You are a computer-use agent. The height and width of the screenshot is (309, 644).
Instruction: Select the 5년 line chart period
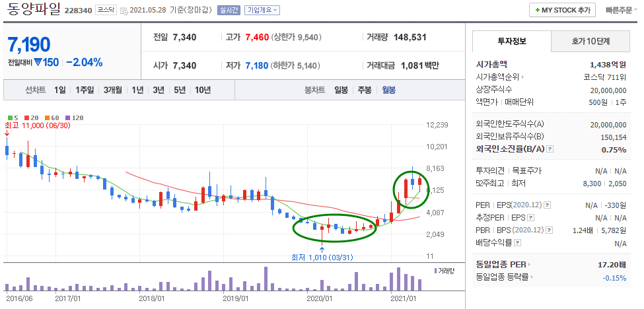[x=180, y=90]
